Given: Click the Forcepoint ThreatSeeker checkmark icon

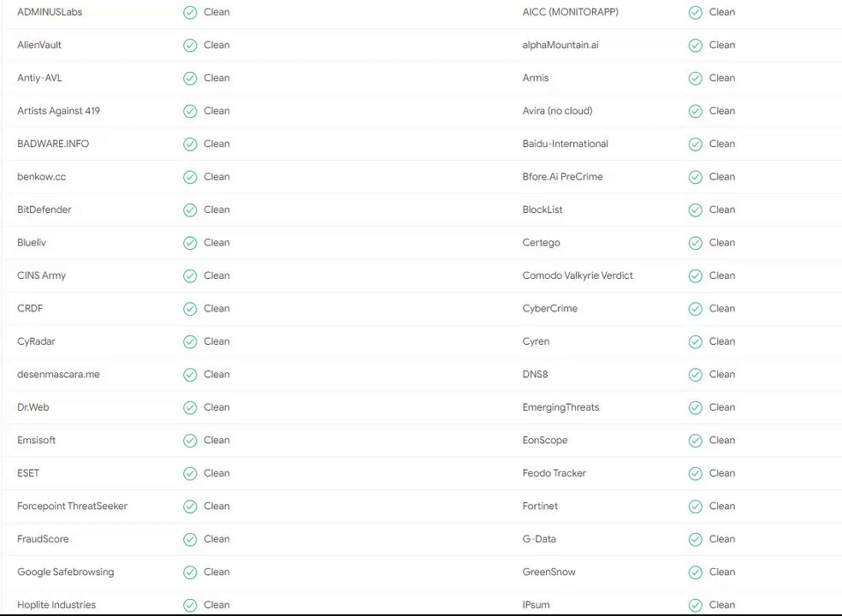Looking at the screenshot, I should pos(190,506).
